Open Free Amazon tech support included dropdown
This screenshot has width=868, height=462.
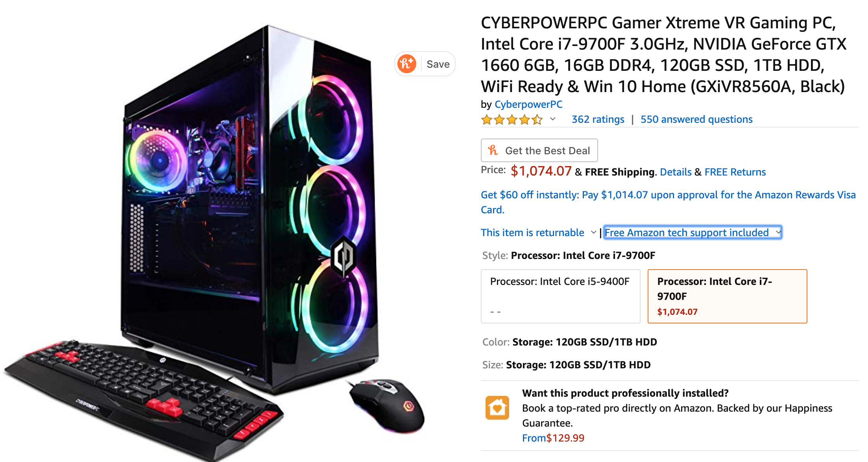[693, 233]
